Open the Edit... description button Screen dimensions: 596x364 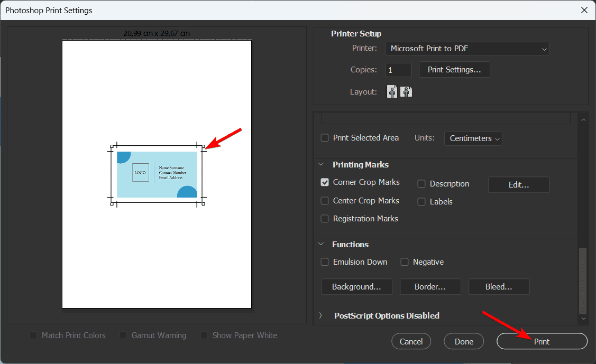pos(518,184)
